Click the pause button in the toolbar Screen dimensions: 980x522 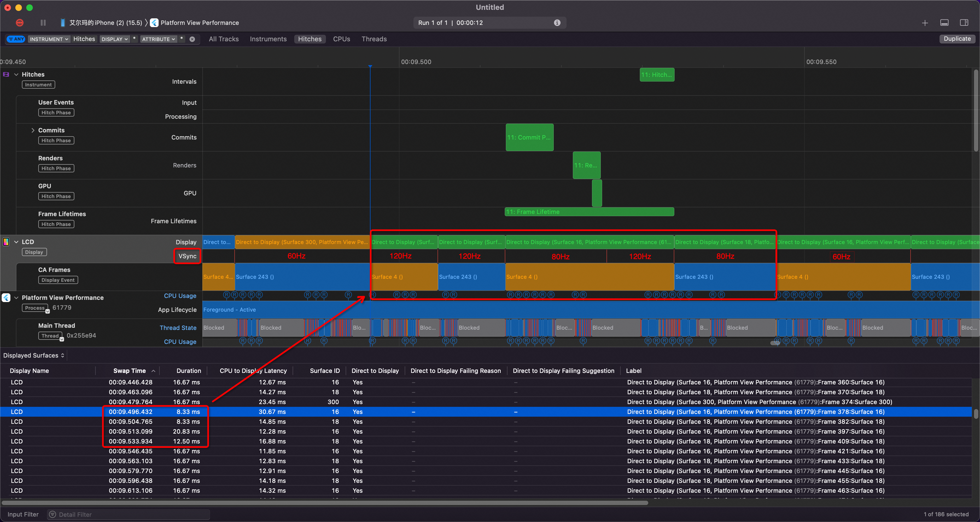43,23
